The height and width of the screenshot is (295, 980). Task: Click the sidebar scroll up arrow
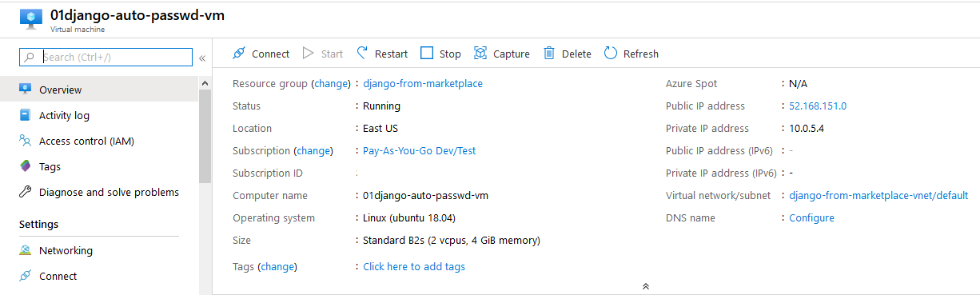click(205, 82)
